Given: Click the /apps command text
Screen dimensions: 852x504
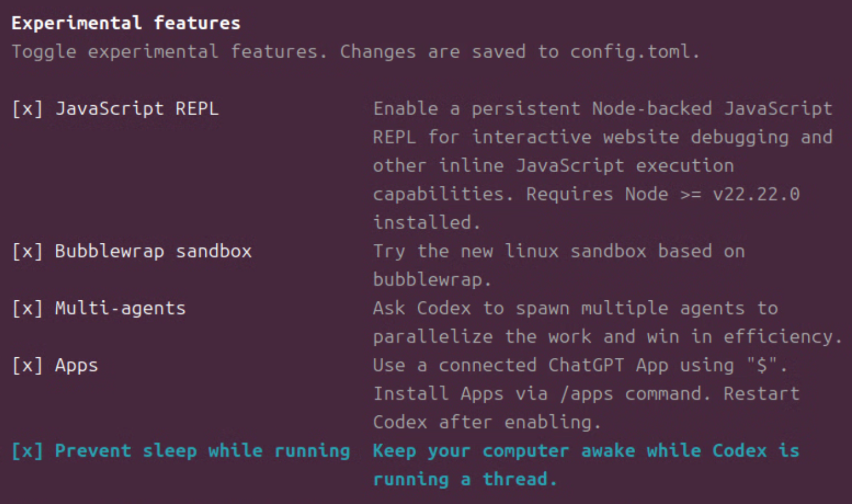Looking at the screenshot, I should pyautogui.click(x=587, y=394).
